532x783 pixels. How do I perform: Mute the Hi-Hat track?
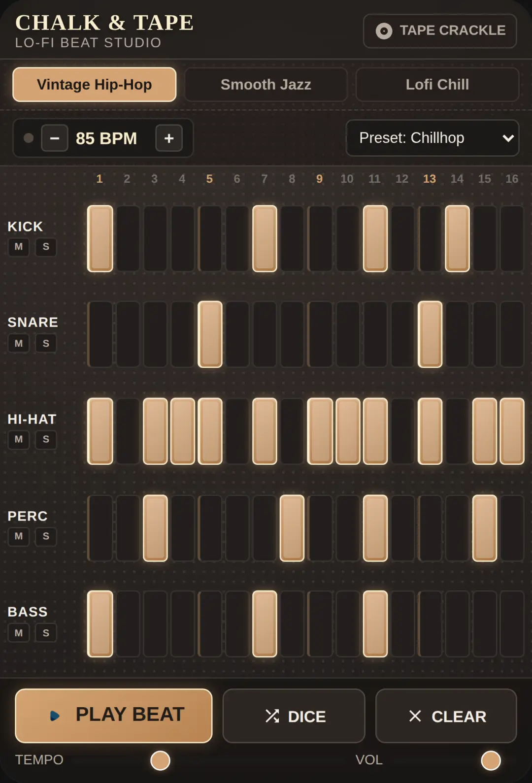click(19, 439)
